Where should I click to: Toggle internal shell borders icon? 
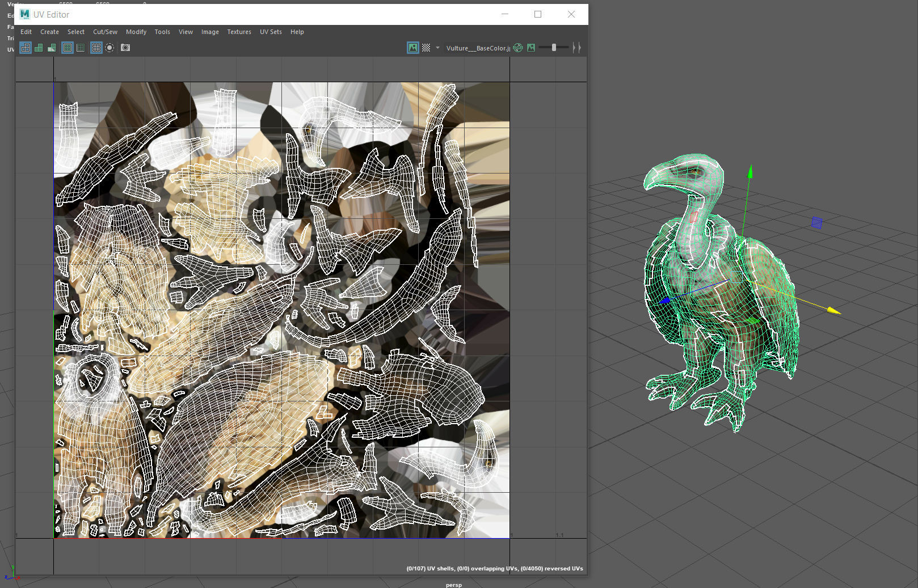click(x=81, y=48)
